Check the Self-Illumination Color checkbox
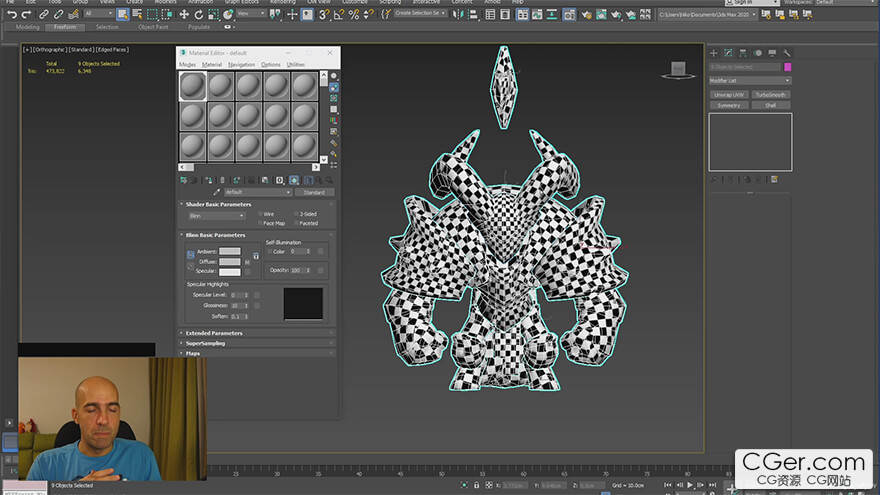This screenshot has width=880, height=495. click(270, 252)
